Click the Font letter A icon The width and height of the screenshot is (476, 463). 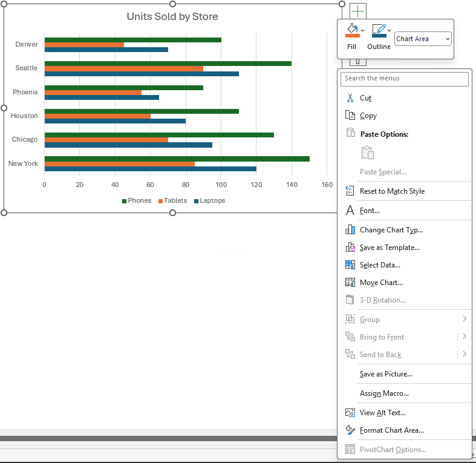[x=350, y=210]
